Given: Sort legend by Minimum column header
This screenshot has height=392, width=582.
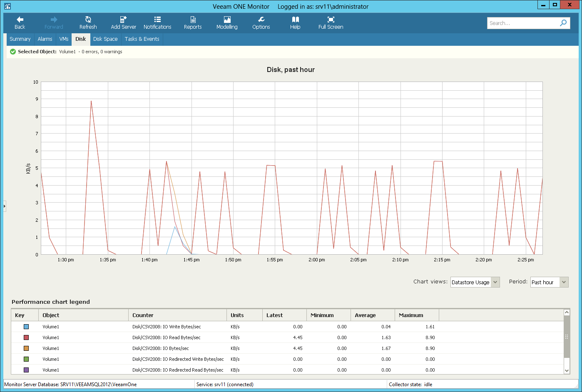Looking at the screenshot, I should click(328, 315).
